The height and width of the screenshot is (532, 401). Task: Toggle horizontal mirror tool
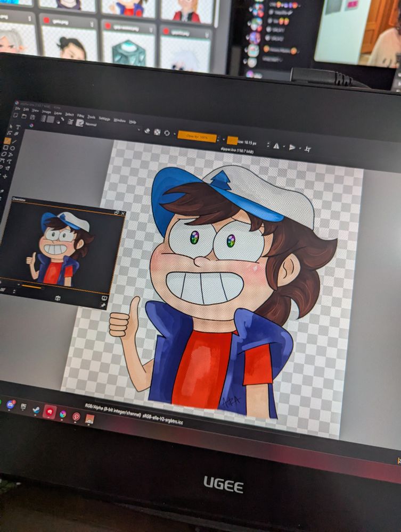coord(276,146)
